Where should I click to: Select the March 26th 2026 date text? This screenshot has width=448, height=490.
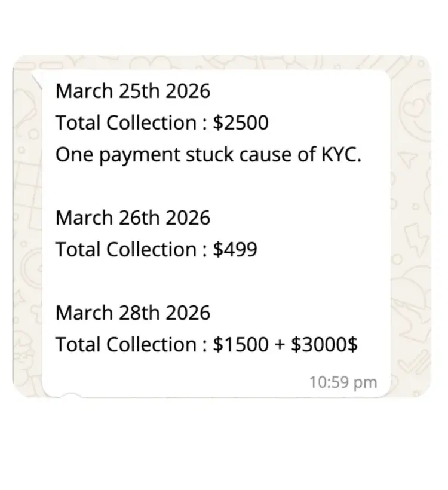point(133,218)
